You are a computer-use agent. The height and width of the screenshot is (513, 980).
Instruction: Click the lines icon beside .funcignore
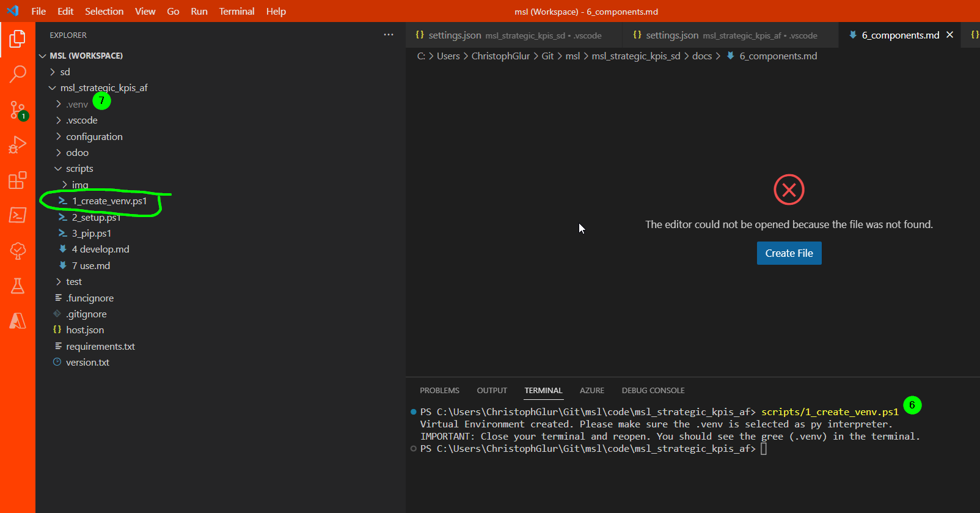[58, 298]
